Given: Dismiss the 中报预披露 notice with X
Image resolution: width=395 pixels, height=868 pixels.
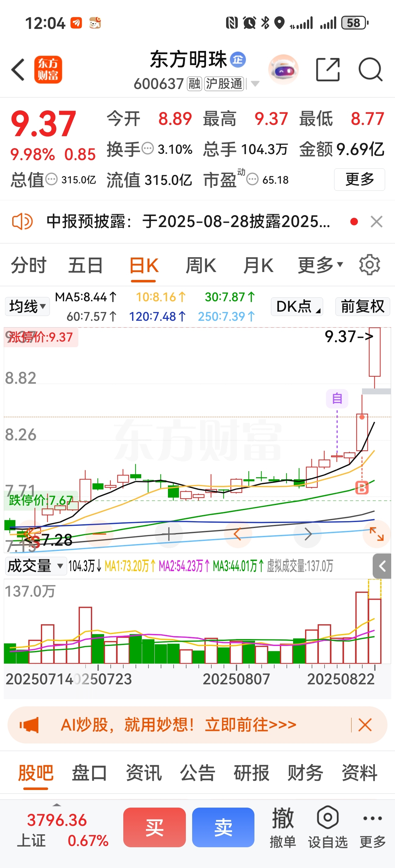Looking at the screenshot, I should 376,221.
